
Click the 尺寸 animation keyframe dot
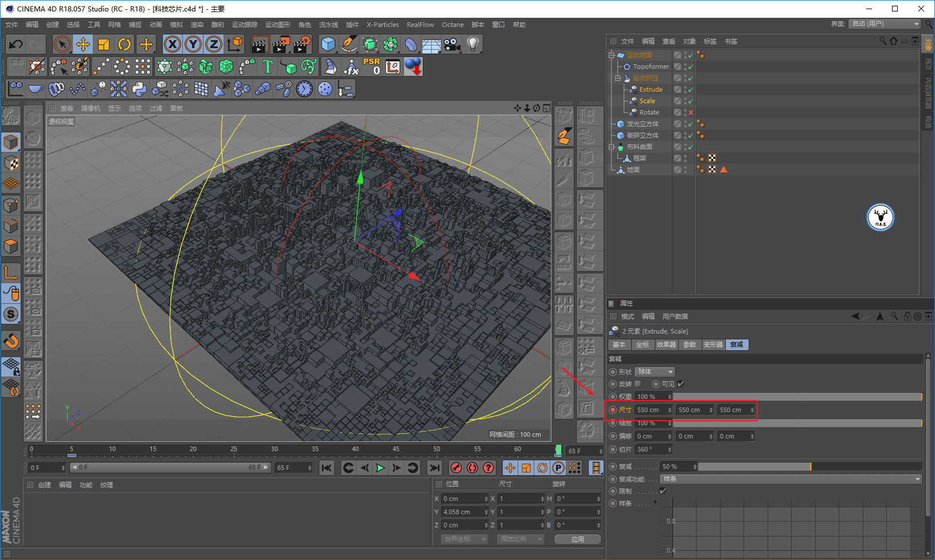[613, 410]
